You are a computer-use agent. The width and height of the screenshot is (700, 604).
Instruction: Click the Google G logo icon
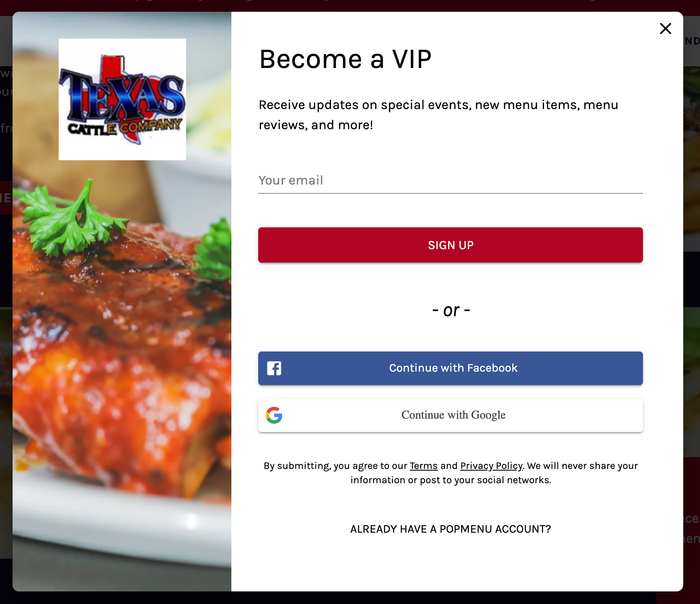coord(274,415)
